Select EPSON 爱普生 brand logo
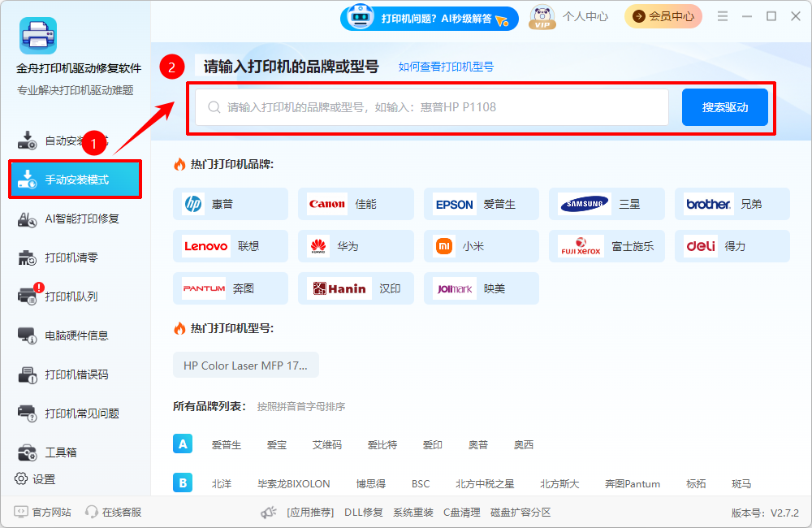The width and height of the screenshot is (812, 528). click(x=454, y=204)
